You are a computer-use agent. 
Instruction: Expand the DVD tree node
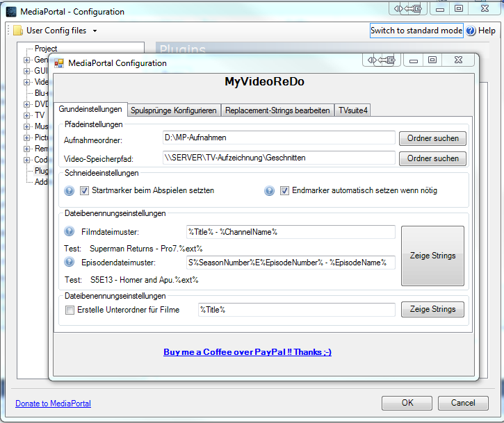coord(27,104)
